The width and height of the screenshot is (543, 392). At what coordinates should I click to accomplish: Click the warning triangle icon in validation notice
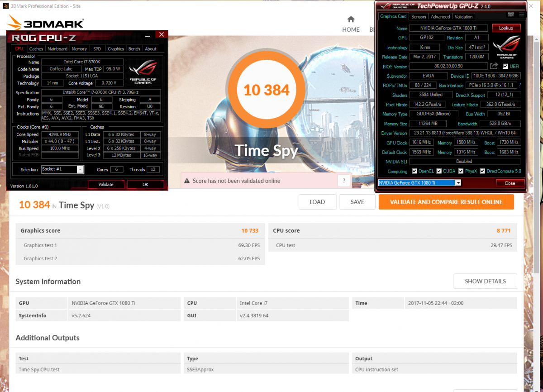[x=187, y=181]
